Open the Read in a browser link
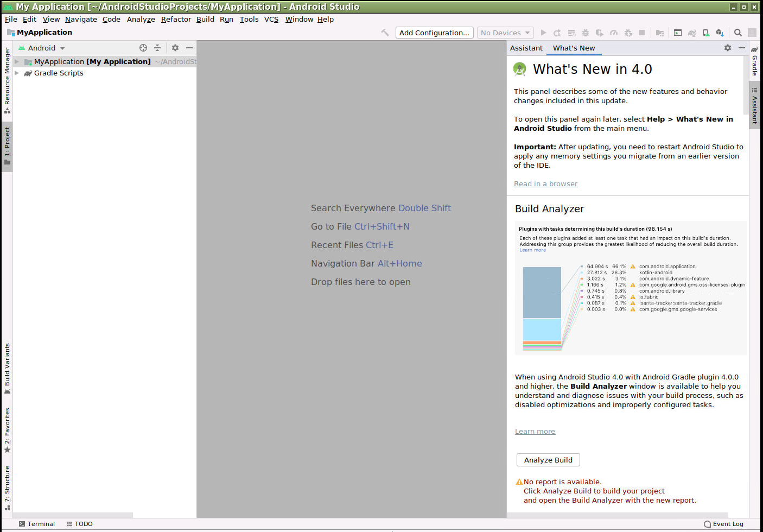Screen dimensions: 763x532 coord(545,183)
